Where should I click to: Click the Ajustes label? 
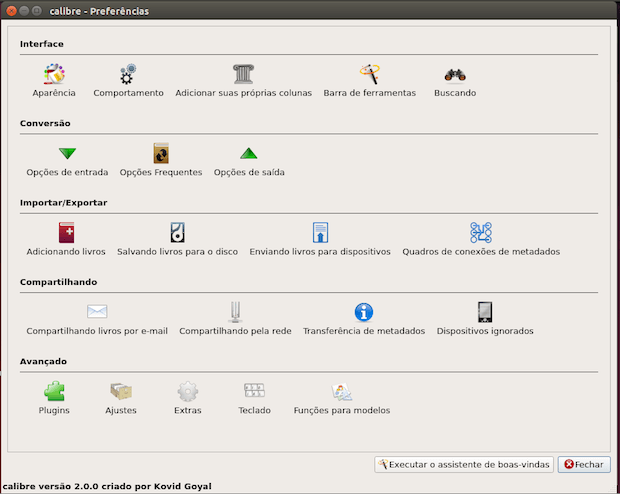click(121, 411)
